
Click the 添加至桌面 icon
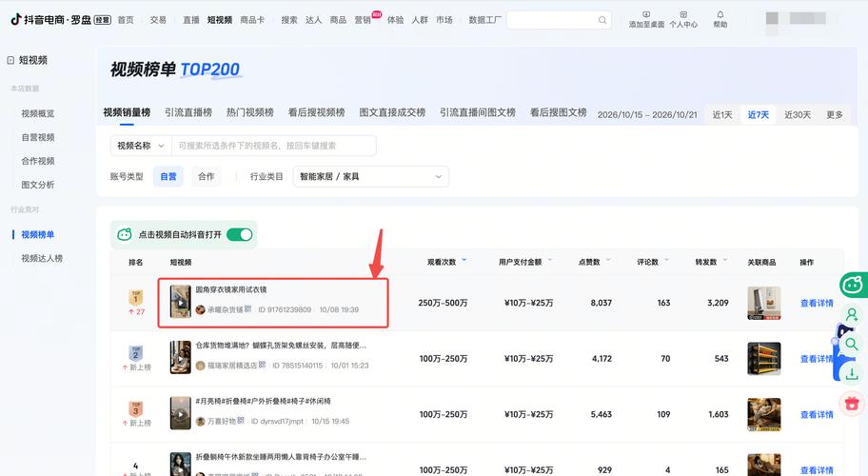tap(646, 14)
